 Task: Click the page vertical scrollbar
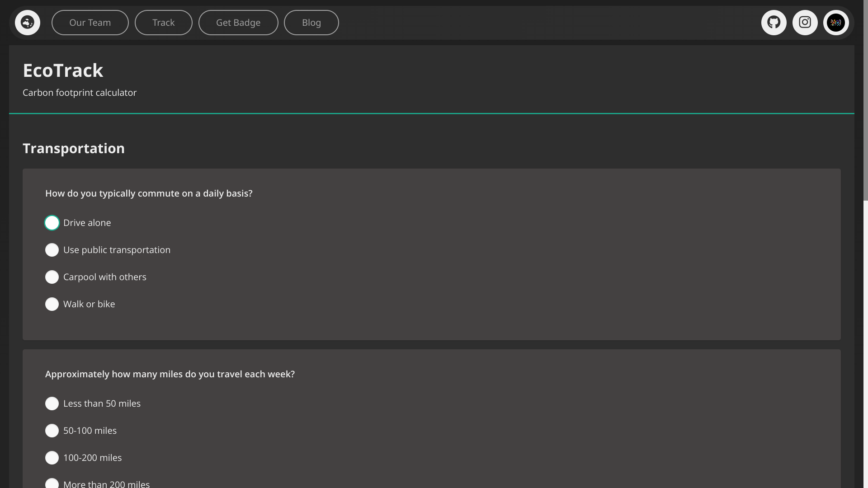[x=865, y=99]
